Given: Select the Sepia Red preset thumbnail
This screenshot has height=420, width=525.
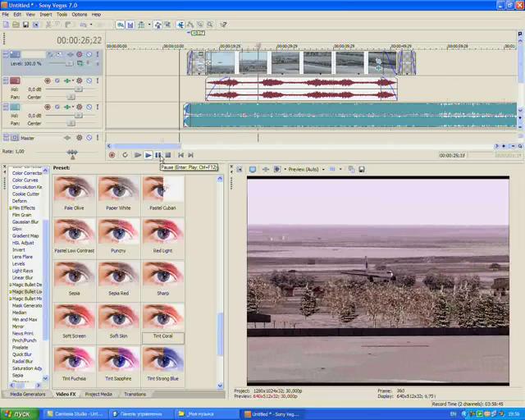Looking at the screenshot, I should pyautogui.click(x=118, y=276).
